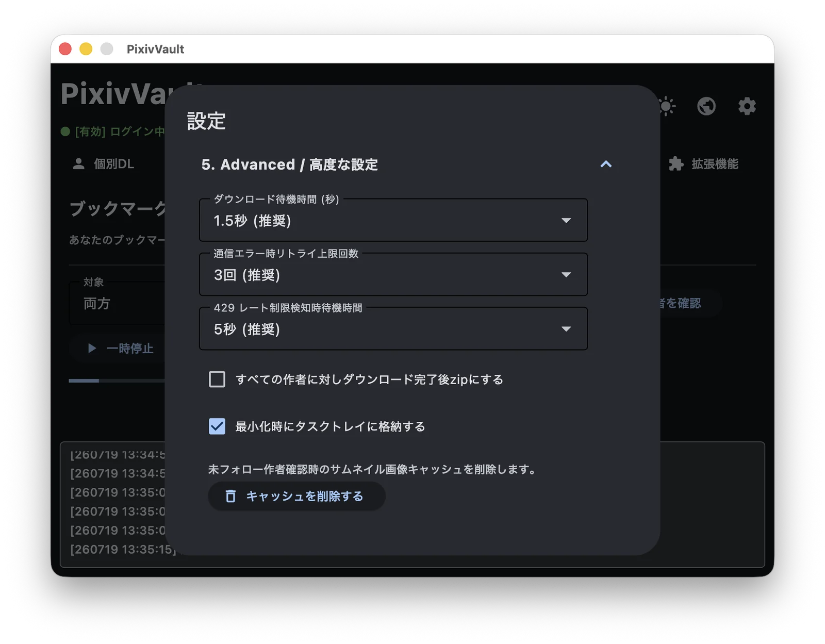Click the person icon beside 個別DL
This screenshot has height=644, width=825.
tap(78, 164)
